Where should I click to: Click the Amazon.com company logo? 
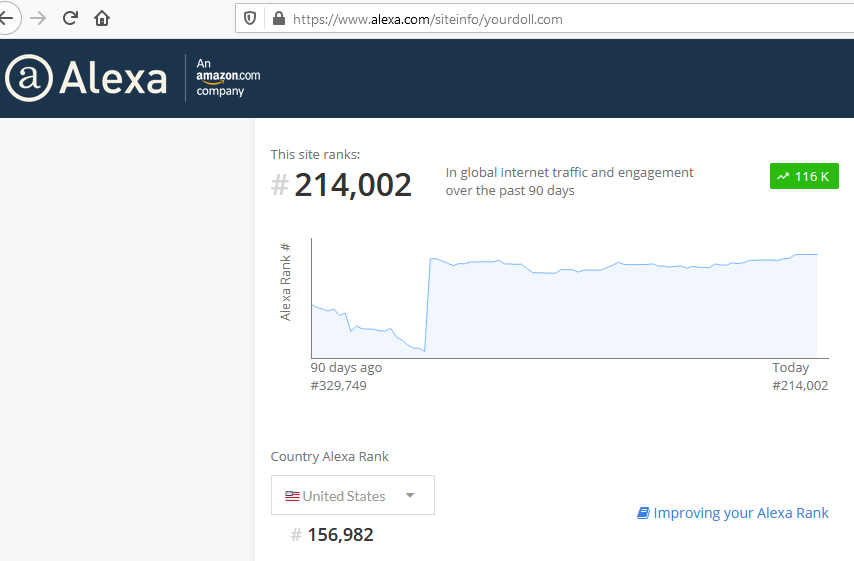[228, 77]
